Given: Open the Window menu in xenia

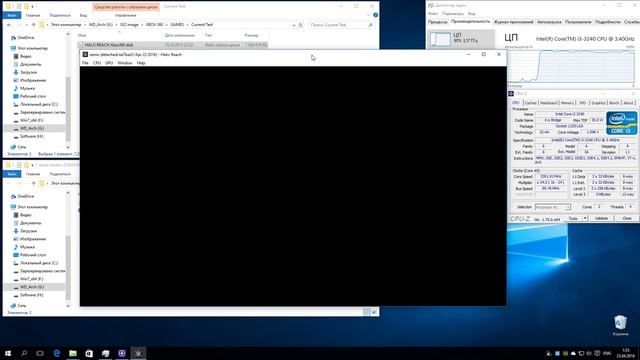Looking at the screenshot, I should point(124,63).
